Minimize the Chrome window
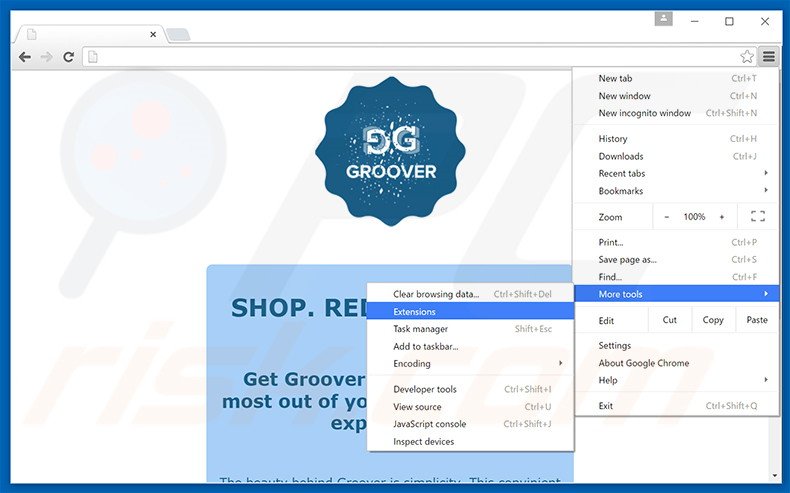790x493 pixels. point(694,21)
